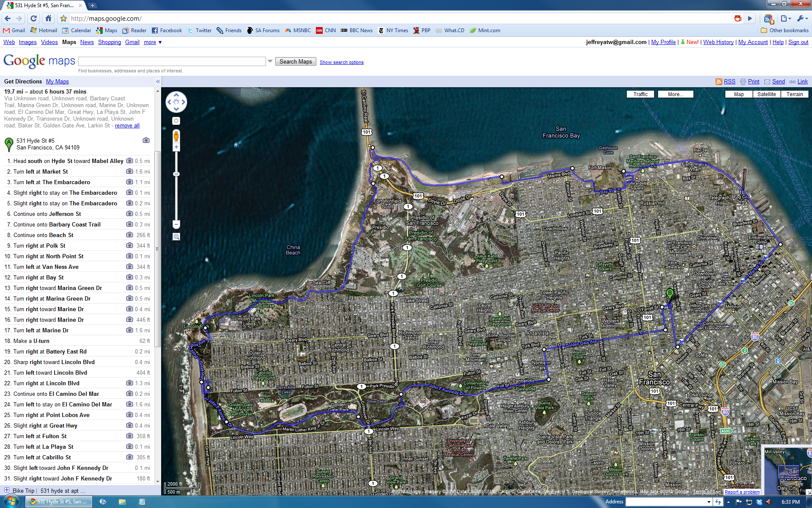Click the browser Back arrow button
Viewport: 812px width, 508px height.
(x=8, y=18)
